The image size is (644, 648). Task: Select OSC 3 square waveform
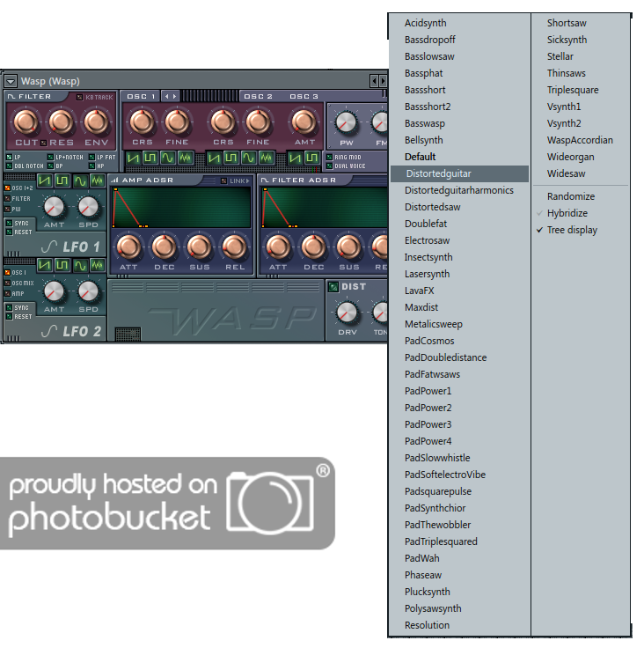click(x=312, y=158)
